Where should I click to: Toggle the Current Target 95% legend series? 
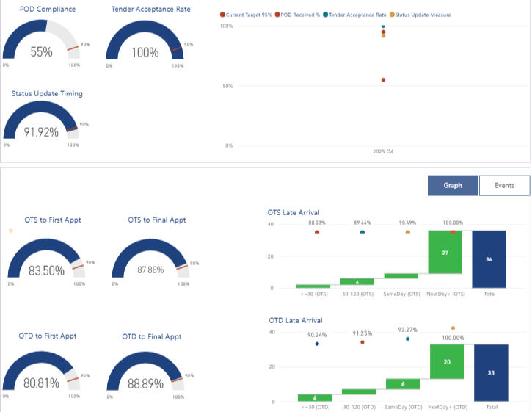click(x=247, y=15)
